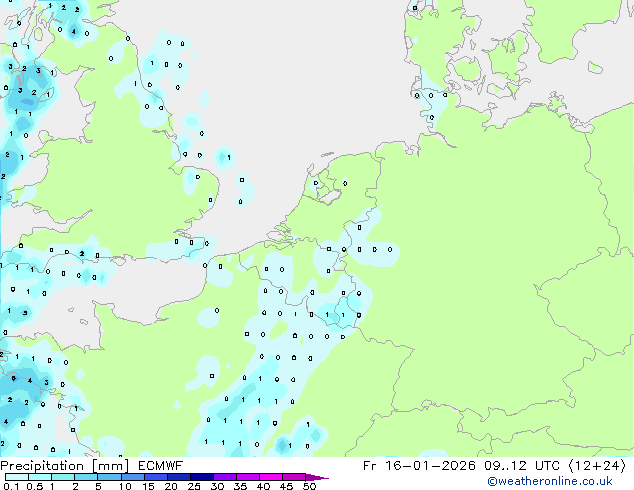Click the "(12+24)" forecast offset label
634x490 pixels.
point(597,466)
